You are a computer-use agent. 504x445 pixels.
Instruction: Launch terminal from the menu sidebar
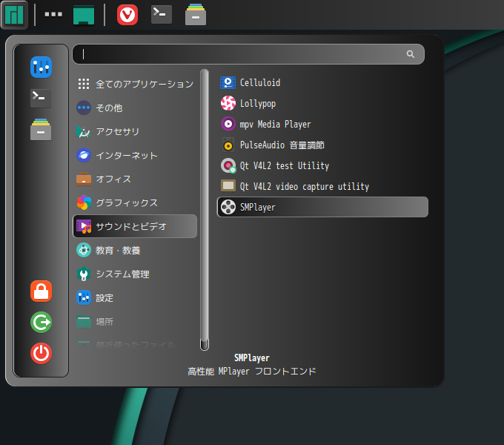tap(41, 98)
